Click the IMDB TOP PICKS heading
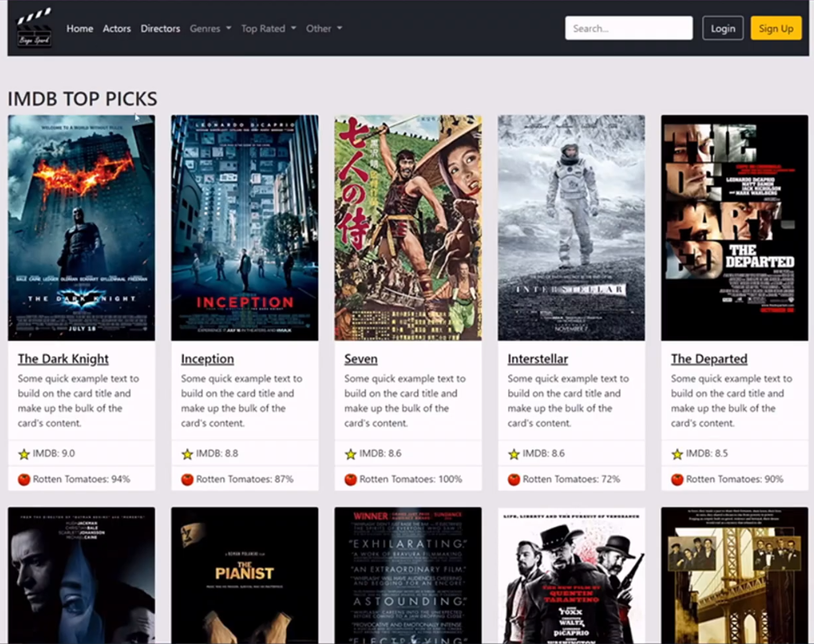814x644 pixels. [x=82, y=99]
